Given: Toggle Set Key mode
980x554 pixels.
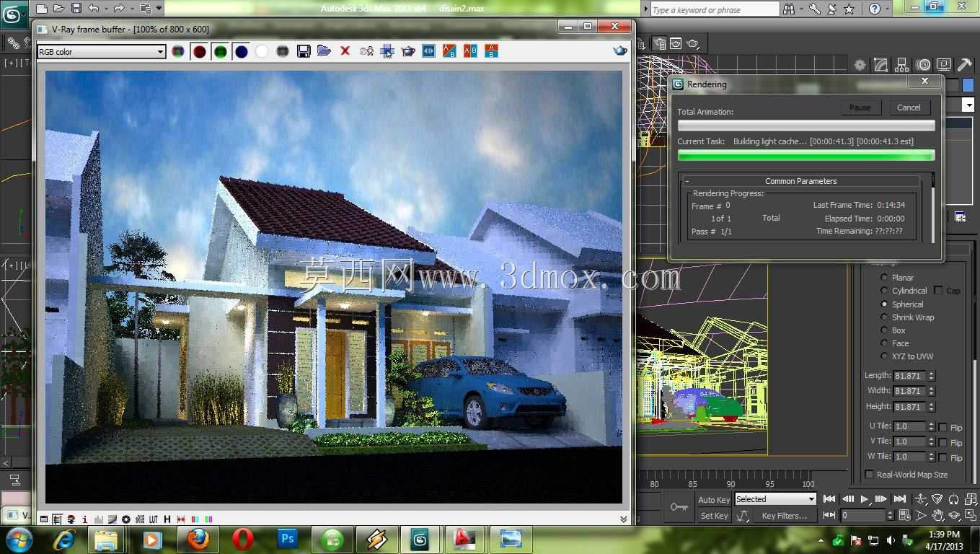Looking at the screenshot, I should click(714, 516).
